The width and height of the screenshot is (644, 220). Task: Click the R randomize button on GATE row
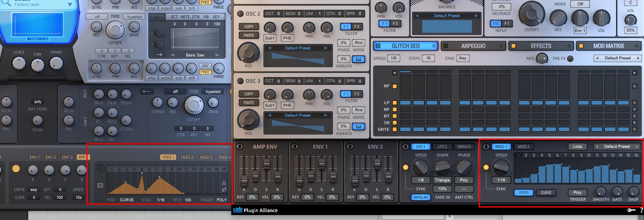point(634,130)
